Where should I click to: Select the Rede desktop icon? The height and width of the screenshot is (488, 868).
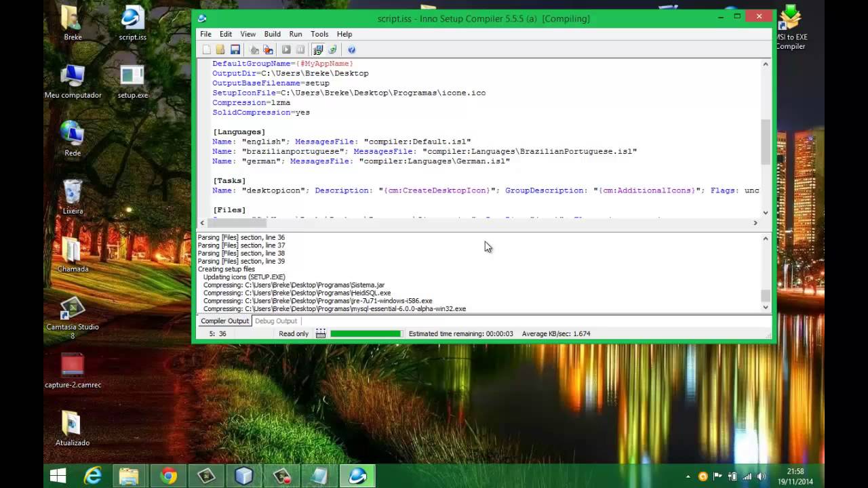[x=73, y=139]
